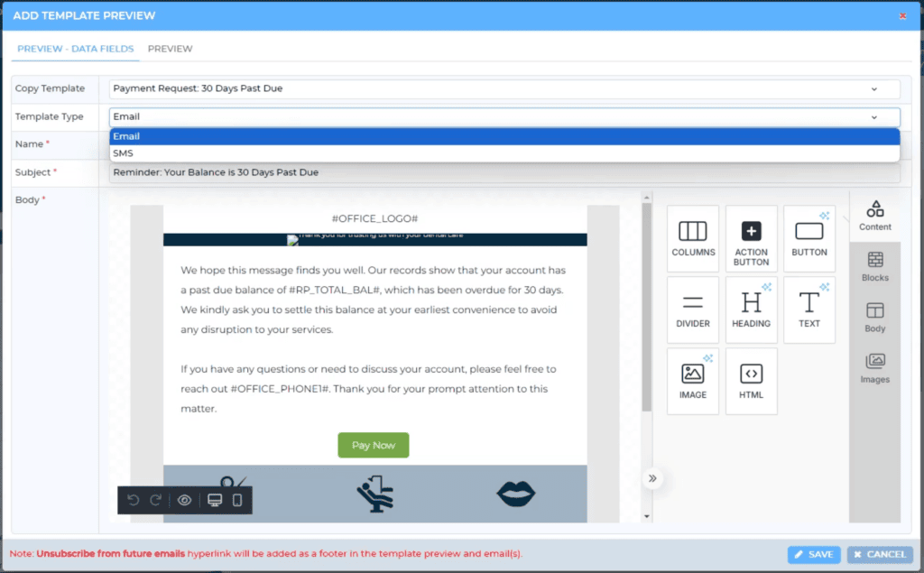Image resolution: width=924 pixels, height=573 pixels.
Task: Open the Blocks panel tab
Action: click(874, 266)
